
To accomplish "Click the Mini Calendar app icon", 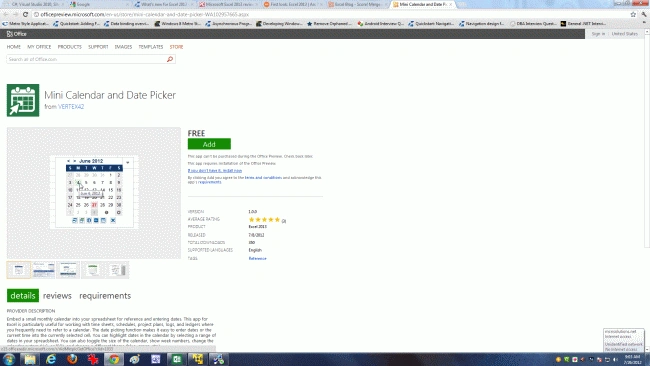I will click(23, 100).
